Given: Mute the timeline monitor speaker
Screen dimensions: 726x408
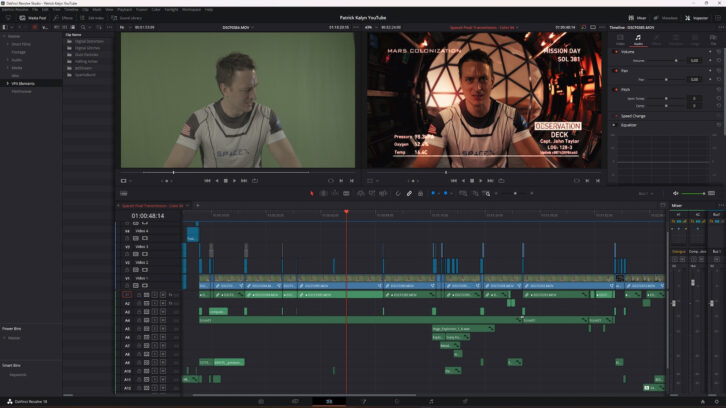Looking at the screenshot, I should [676, 194].
